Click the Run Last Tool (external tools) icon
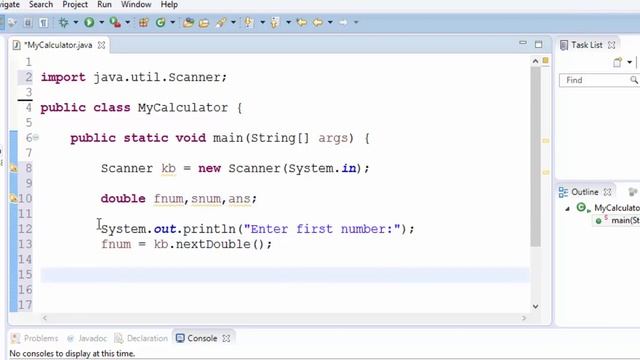 click(115, 22)
